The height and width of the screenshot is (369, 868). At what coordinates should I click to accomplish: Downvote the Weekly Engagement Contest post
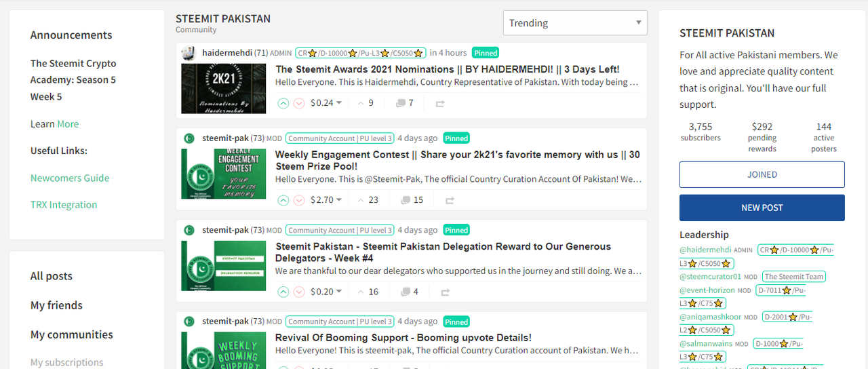(299, 200)
